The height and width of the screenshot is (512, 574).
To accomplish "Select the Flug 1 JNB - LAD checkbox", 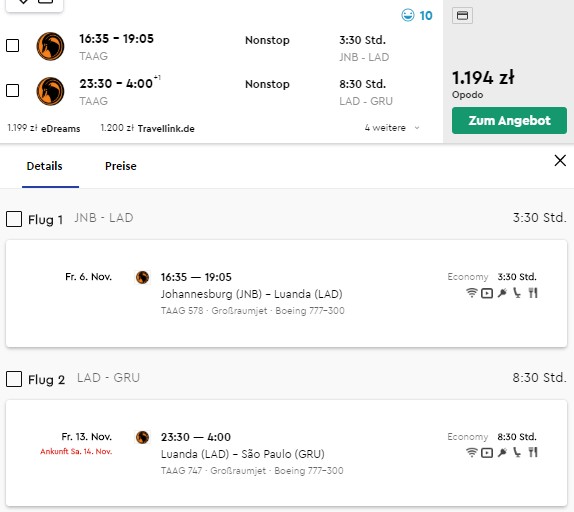I will 14,219.
